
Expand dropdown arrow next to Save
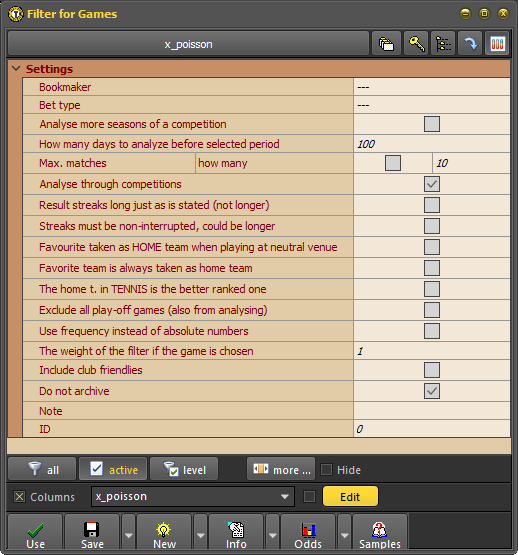[129, 533]
